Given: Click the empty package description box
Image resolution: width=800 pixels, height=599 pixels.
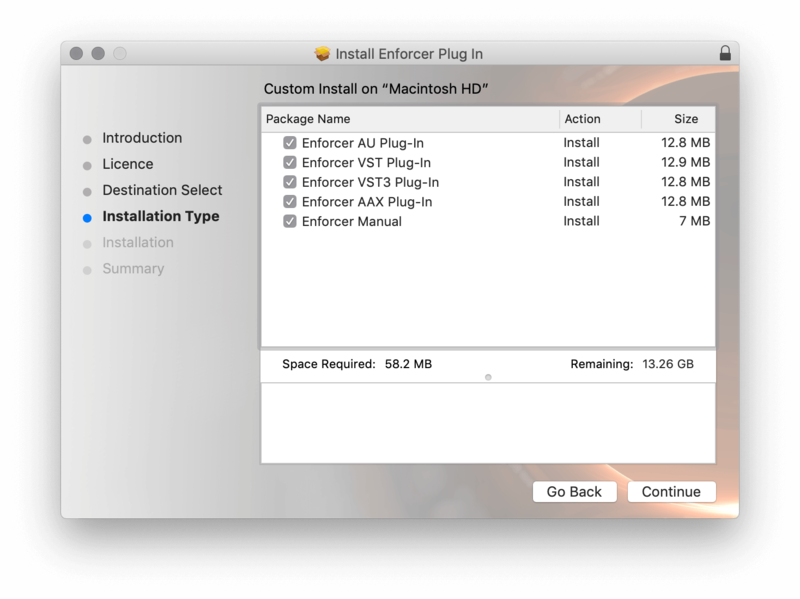Looking at the screenshot, I should tap(488, 422).
